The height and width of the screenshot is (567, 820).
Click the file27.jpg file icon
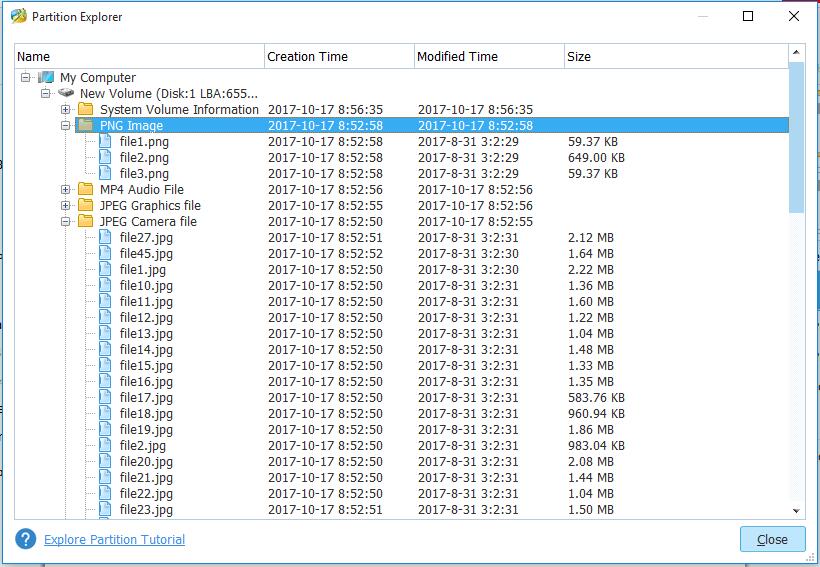point(106,238)
